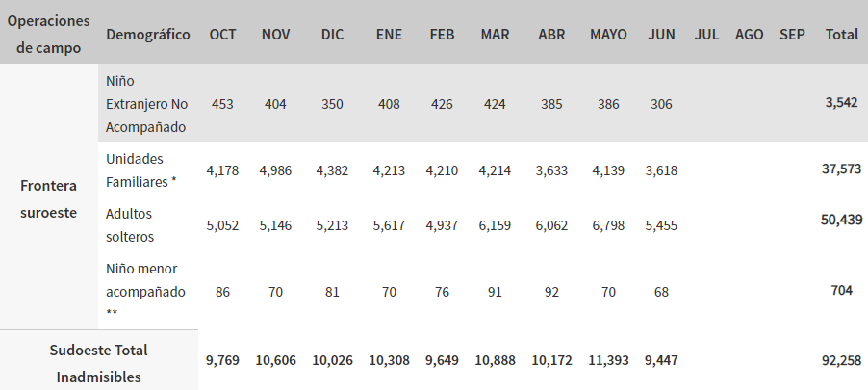868x390 pixels.
Task: Select the SEP column header
Action: tap(792, 35)
